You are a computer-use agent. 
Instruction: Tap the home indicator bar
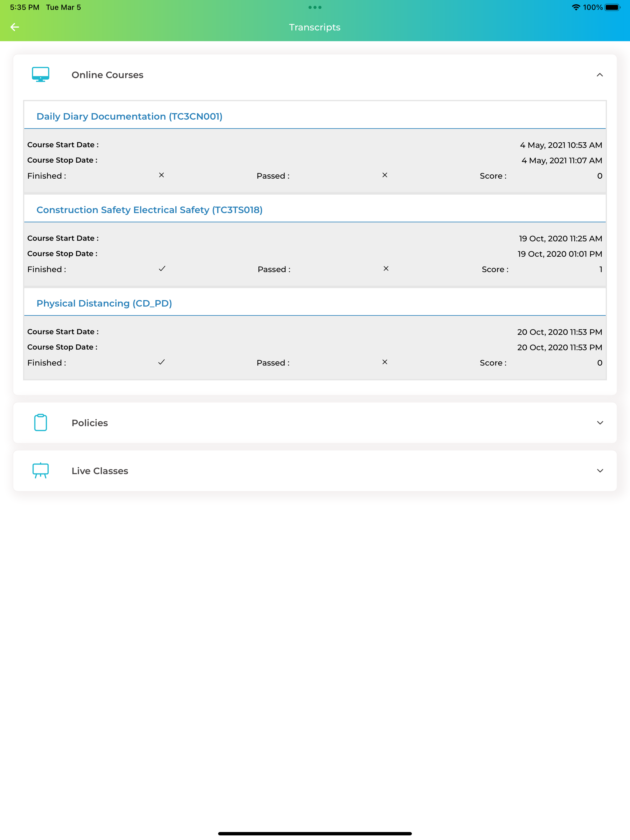(x=315, y=834)
